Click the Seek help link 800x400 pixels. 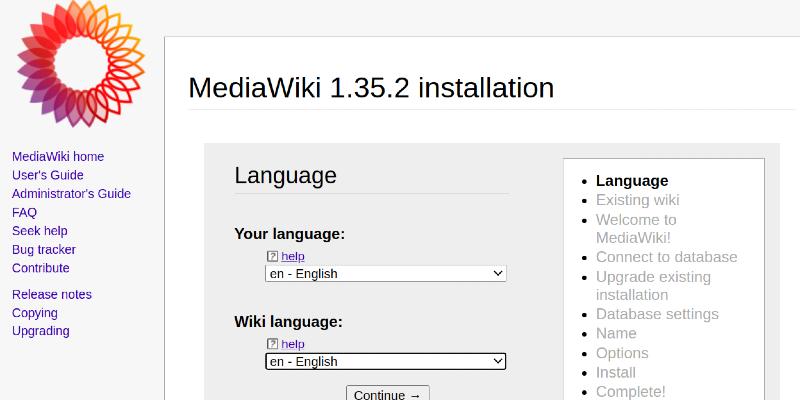[x=40, y=231]
